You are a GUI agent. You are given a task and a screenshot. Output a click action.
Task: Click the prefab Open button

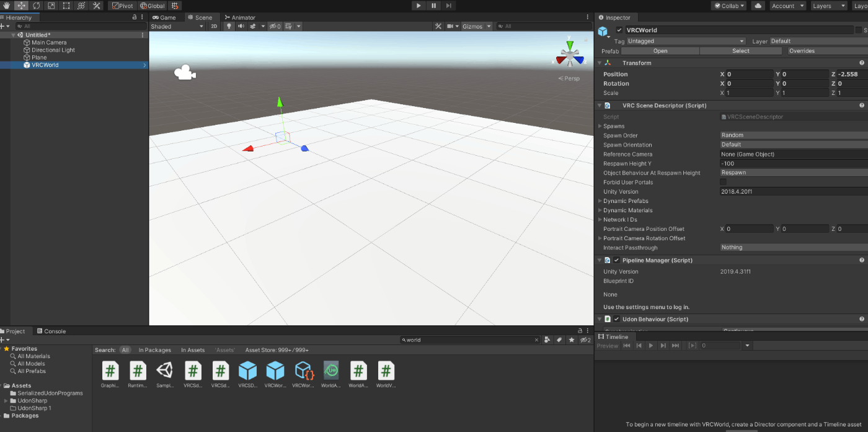pos(660,51)
